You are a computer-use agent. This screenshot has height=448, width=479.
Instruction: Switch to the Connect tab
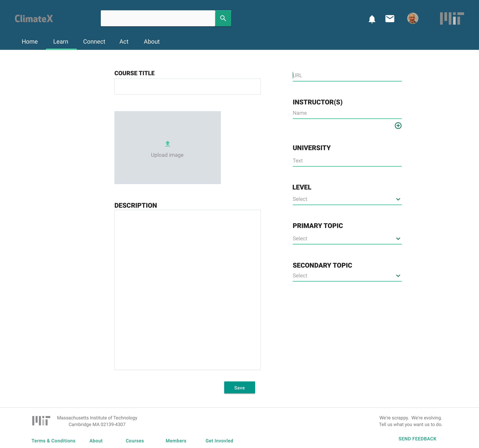pos(94,42)
